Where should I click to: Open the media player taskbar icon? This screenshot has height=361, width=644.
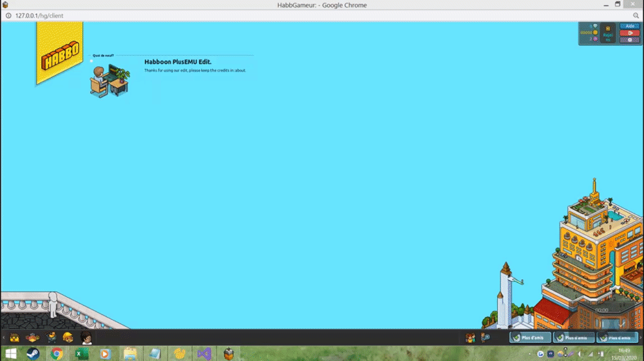pyautogui.click(x=105, y=353)
